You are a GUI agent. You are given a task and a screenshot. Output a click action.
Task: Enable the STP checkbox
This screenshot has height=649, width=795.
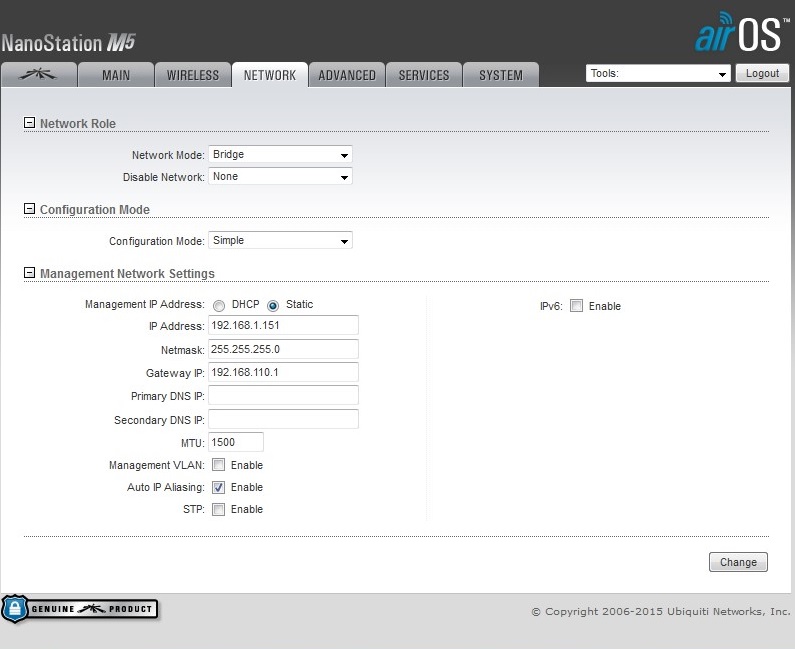tap(219, 509)
